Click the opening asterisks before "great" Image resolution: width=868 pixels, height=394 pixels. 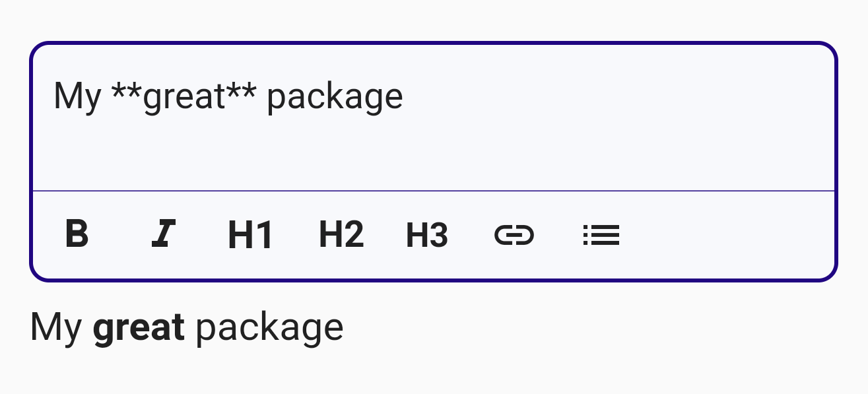(x=127, y=92)
